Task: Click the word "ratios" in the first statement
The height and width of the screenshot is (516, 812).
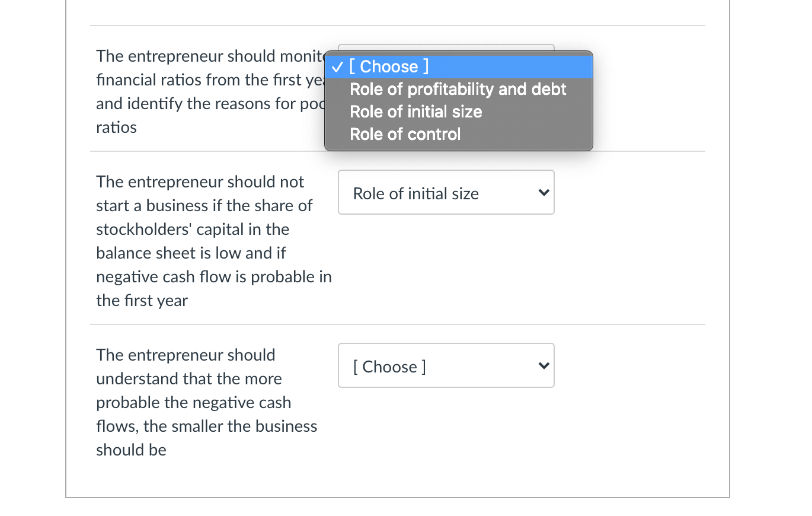Action: pos(116,127)
